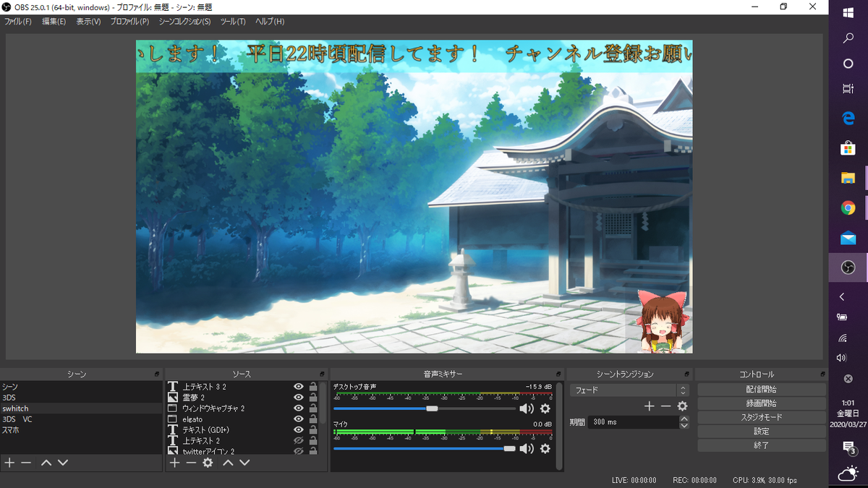Show the 上テキスト 2 source
Screen dimensions: 868x488
click(x=298, y=441)
